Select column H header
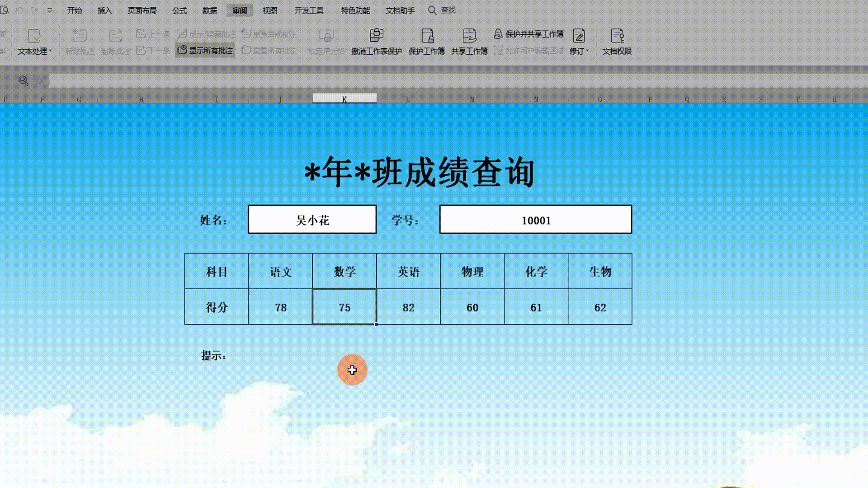This screenshot has width=868, height=488. point(141,99)
